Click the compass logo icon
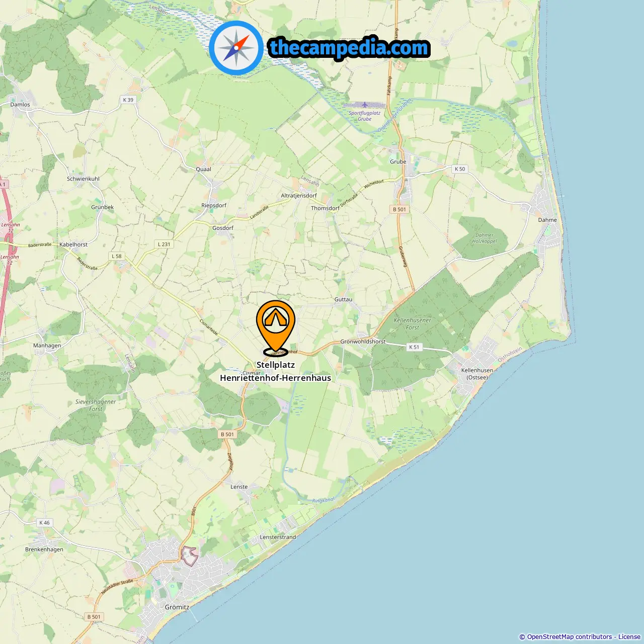644x644 pixels. point(236,48)
